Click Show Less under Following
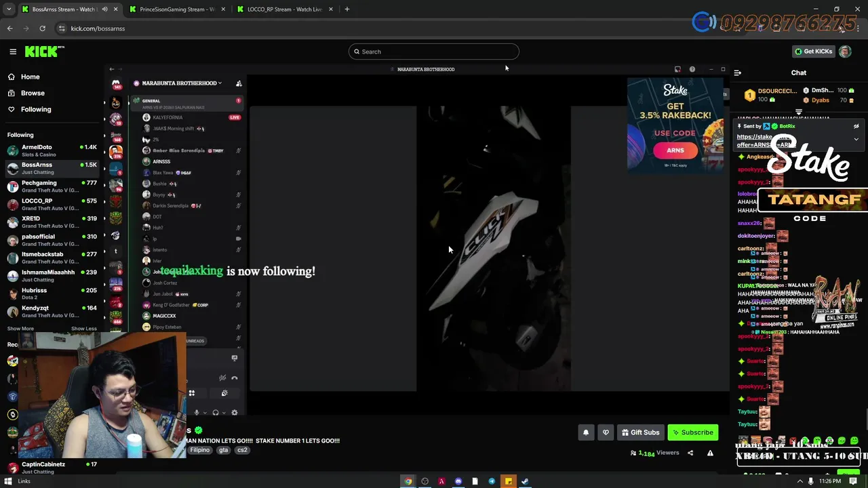 pos(84,329)
